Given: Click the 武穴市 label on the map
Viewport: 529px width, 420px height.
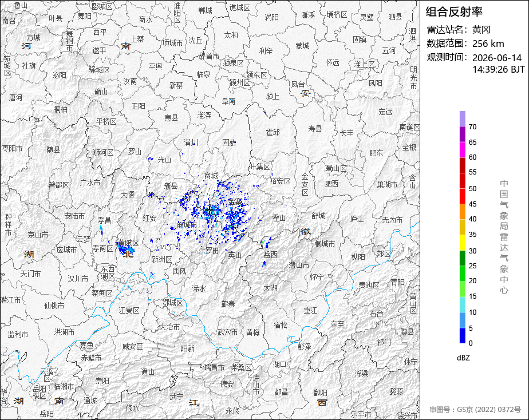Looking at the screenshot, I should tap(227, 332).
